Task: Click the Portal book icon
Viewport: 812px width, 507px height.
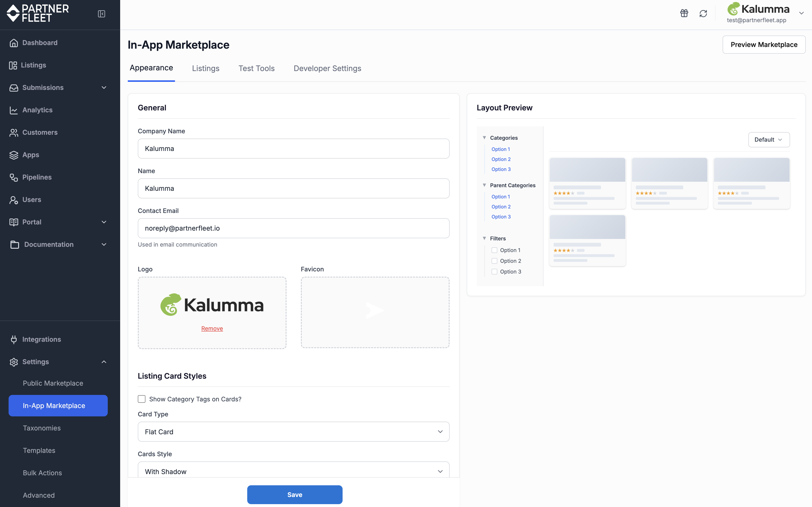Action: [x=14, y=222]
